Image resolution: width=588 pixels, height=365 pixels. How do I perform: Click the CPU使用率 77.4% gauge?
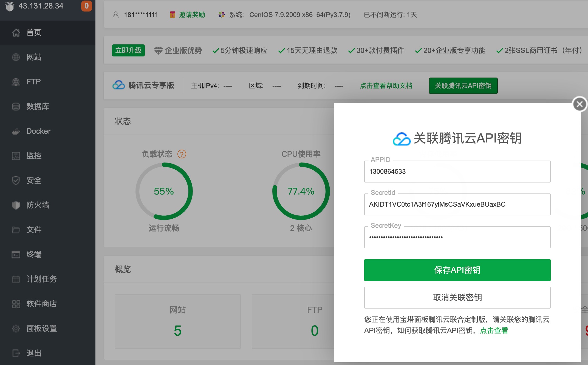click(301, 191)
